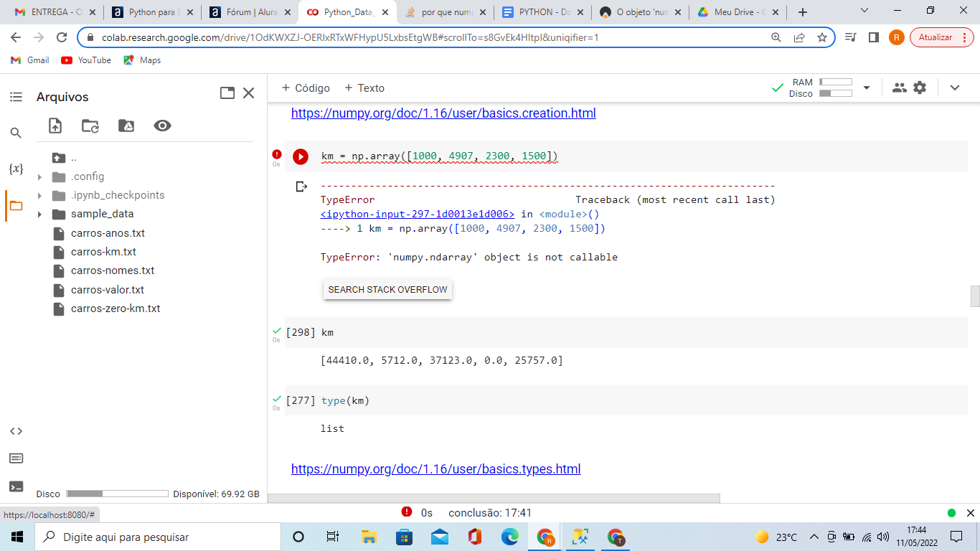
Task: Open the terminal icon in sidebar
Action: pyautogui.click(x=16, y=486)
